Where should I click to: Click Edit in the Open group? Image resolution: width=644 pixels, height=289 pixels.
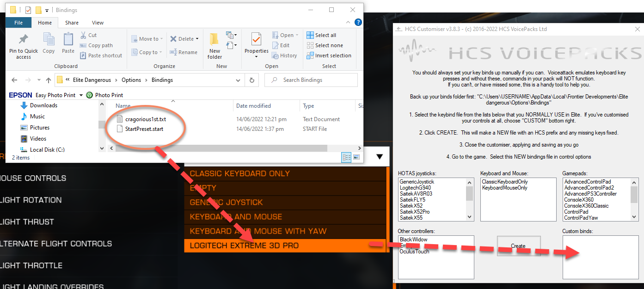(x=280, y=45)
